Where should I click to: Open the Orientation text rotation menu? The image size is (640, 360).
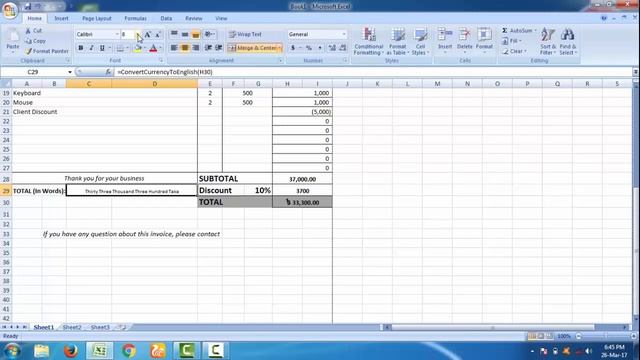pos(209,34)
